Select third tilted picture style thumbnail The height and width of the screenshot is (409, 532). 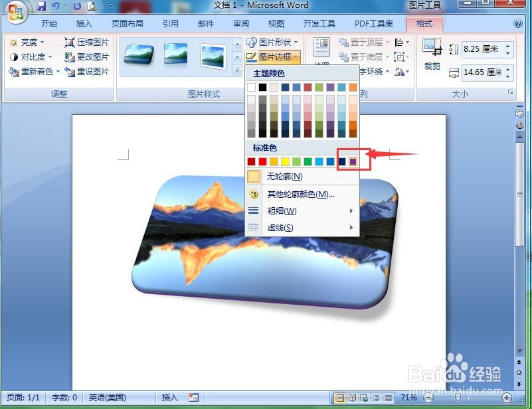click(x=213, y=56)
